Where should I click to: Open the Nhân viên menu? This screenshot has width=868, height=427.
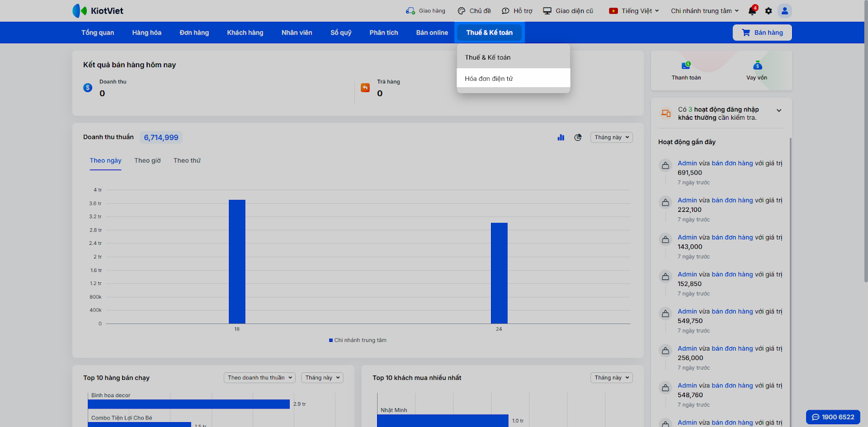[297, 33]
